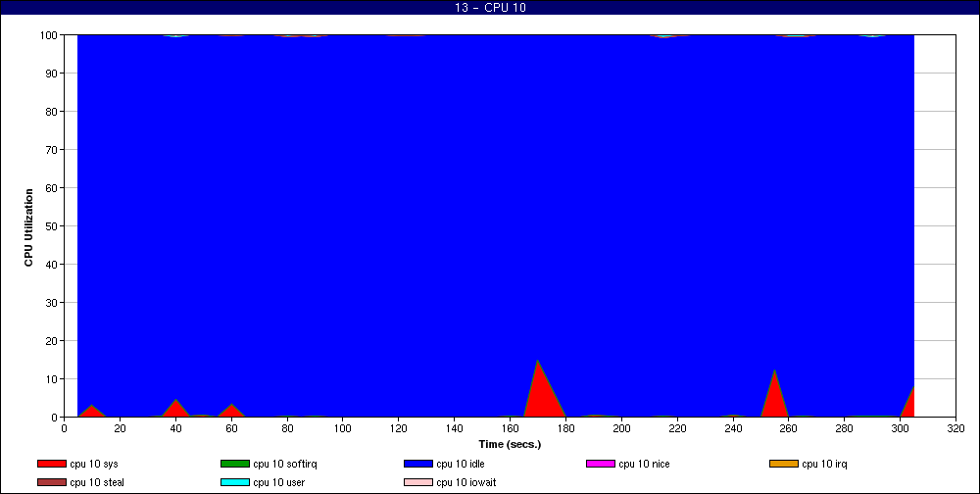The image size is (980, 494).
Task: Click the brown cpu 10 steal legend swatch
Action: [51, 483]
